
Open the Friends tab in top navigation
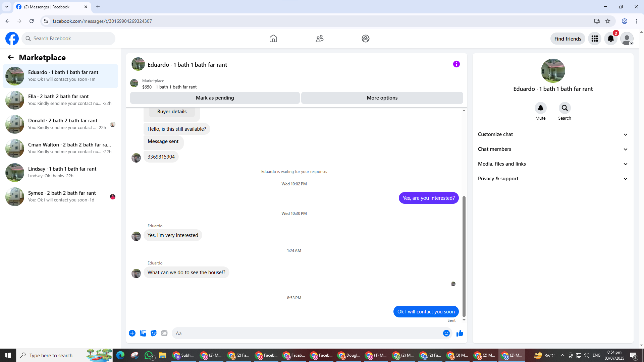pos(319,39)
